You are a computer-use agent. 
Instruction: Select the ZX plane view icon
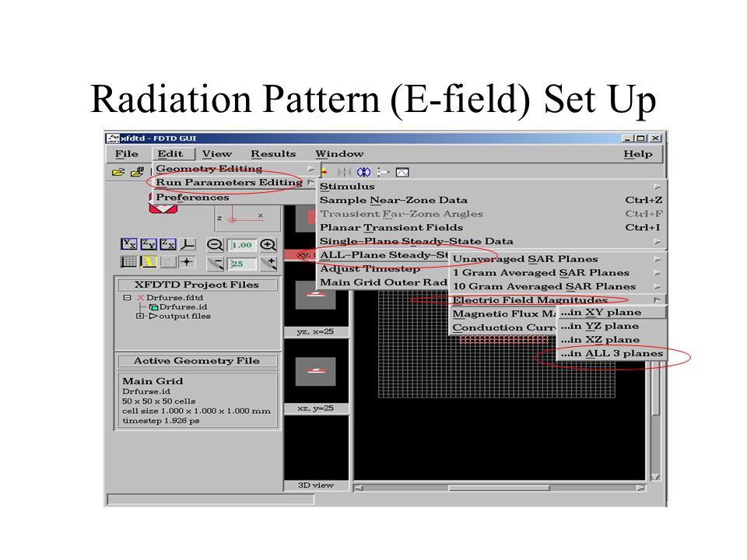[x=168, y=244]
